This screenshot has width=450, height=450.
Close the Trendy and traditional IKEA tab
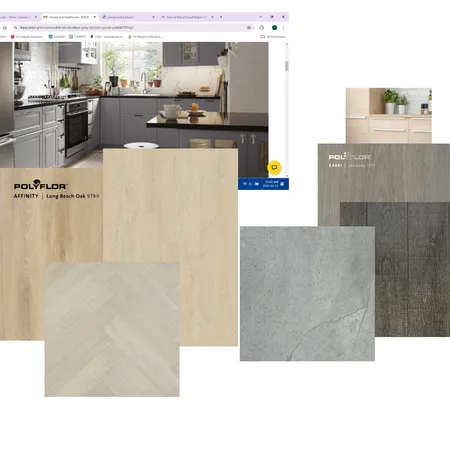95,17
